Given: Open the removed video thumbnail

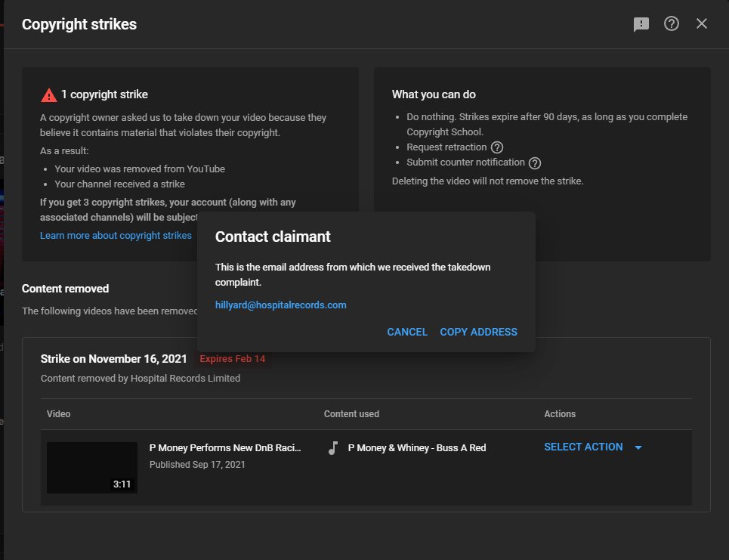Looking at the screenshot, I should coord(92,468).
